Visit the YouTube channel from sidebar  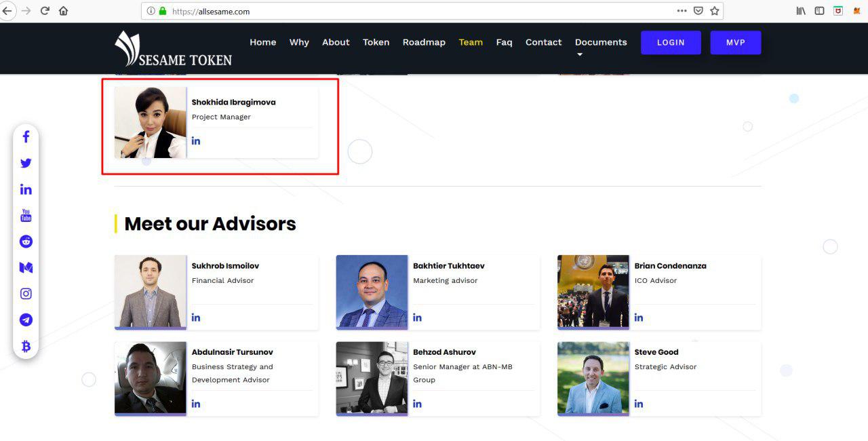pyautogui.click(x=26, y=216)
